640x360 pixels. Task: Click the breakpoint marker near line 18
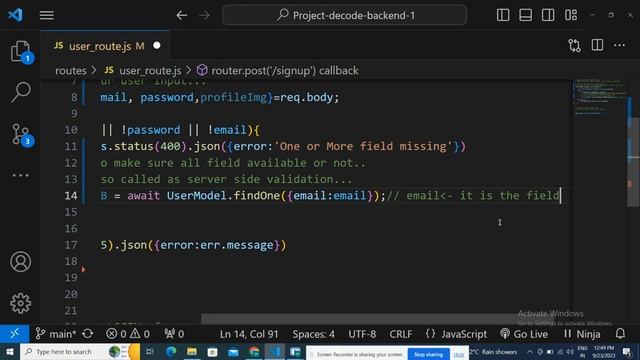83,269
